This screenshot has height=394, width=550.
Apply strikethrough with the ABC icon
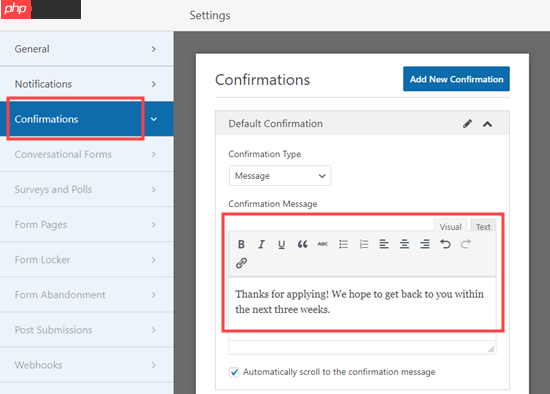click(x=322, y=244)
